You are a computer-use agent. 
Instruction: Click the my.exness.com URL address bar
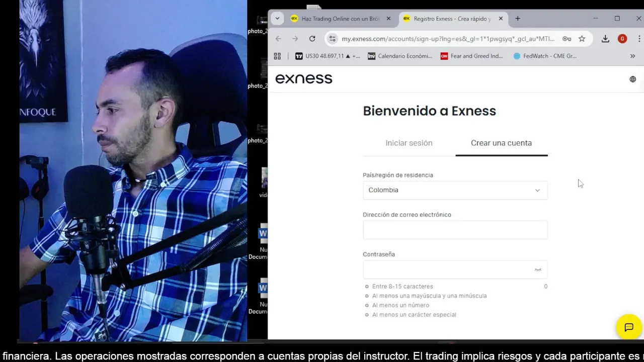click(448, 39)
